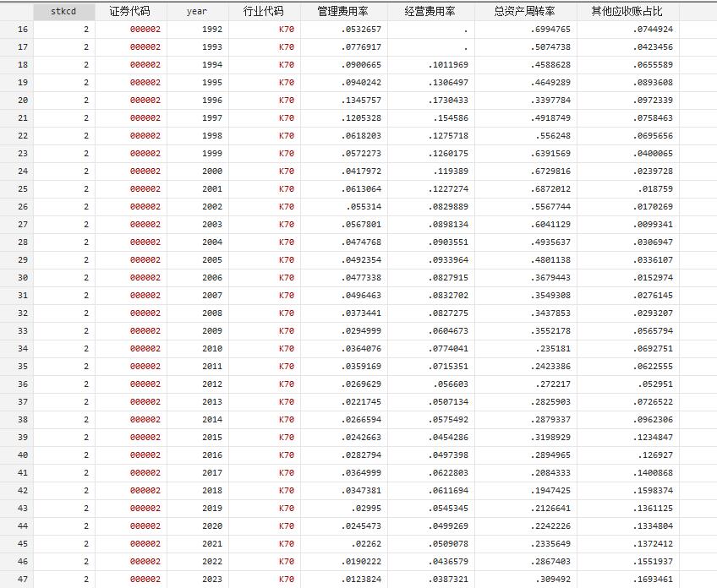Click 总资产周转率 value .1947425
This screenshot has height=588, width=717.
550,490
